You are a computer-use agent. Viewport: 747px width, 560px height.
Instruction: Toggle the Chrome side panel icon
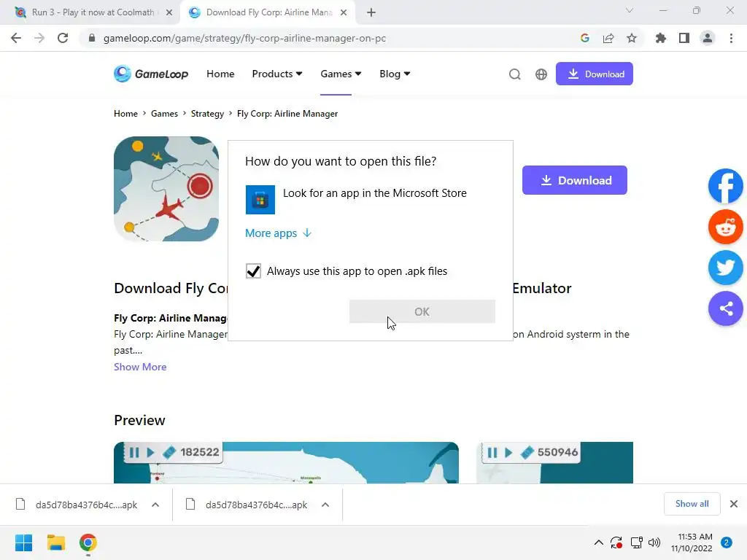[x=684, y=38]
